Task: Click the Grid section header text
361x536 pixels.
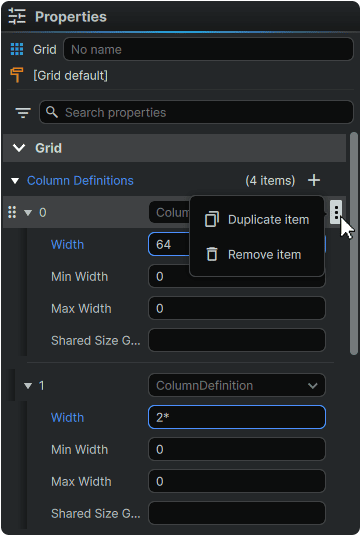Action: click(x=48, y=148)
